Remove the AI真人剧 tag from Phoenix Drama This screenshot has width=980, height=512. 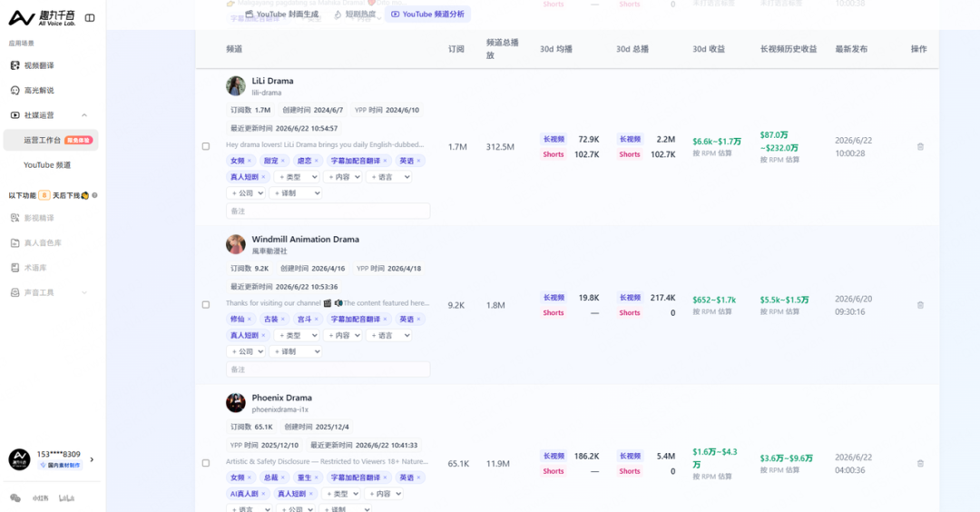pos(263,493)
